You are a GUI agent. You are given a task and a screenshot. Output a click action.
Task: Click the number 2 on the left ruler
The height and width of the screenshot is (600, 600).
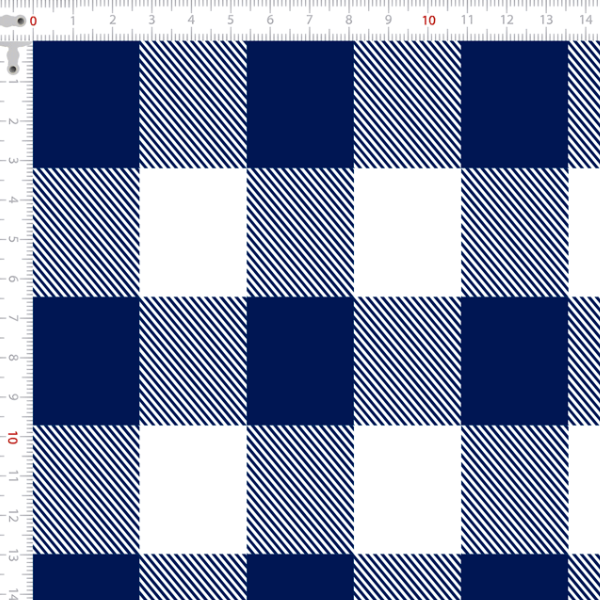[x=13, y=122]
